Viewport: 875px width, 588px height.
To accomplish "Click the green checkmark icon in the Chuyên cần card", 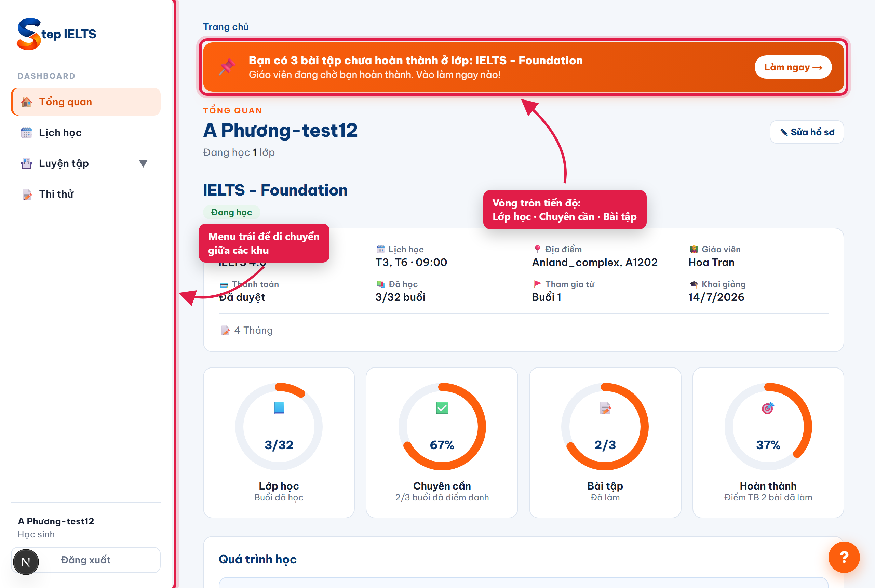I will click(x=442, y=407).
